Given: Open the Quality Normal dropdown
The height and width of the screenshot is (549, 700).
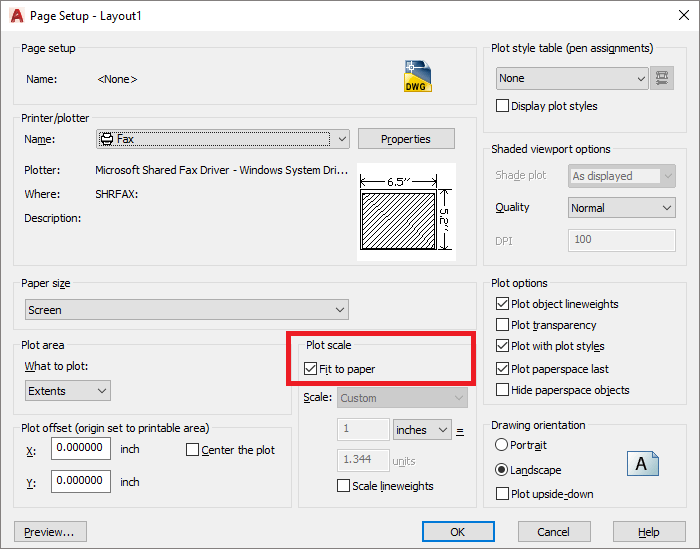Looking at the screenshot, I should [x=621, y=208].
